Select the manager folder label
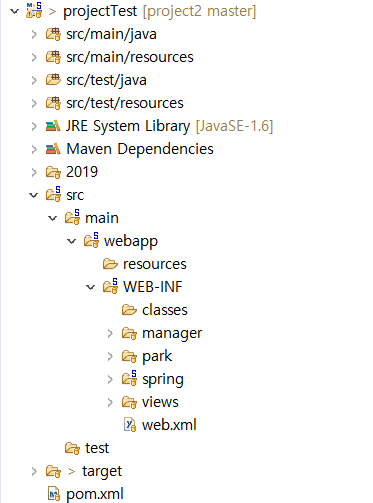Viewport: 373px width, 503px height. pos(172,333)
